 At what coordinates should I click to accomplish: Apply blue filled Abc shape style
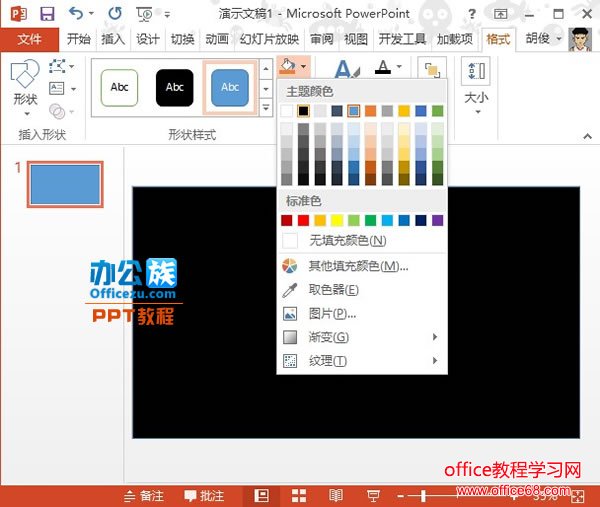click(230, 88)
